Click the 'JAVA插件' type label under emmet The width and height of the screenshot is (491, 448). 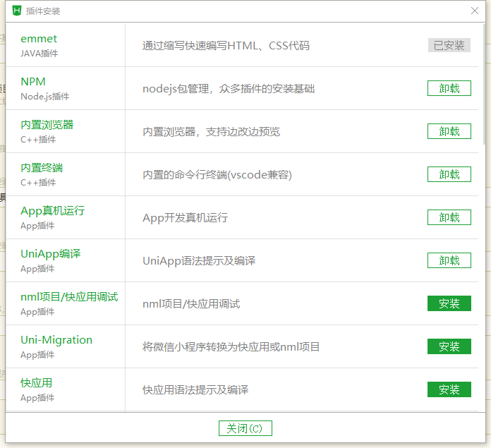[39, 54]
